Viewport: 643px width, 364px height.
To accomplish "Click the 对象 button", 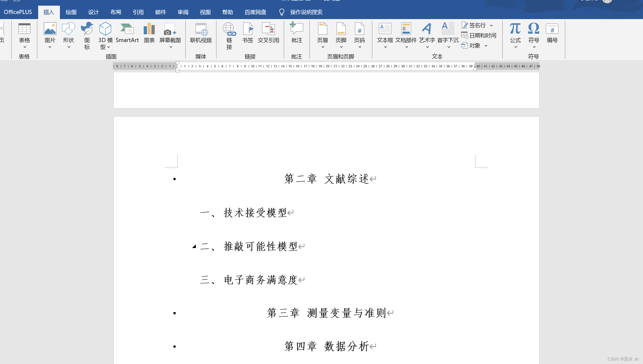I will [x=471, y=46].
